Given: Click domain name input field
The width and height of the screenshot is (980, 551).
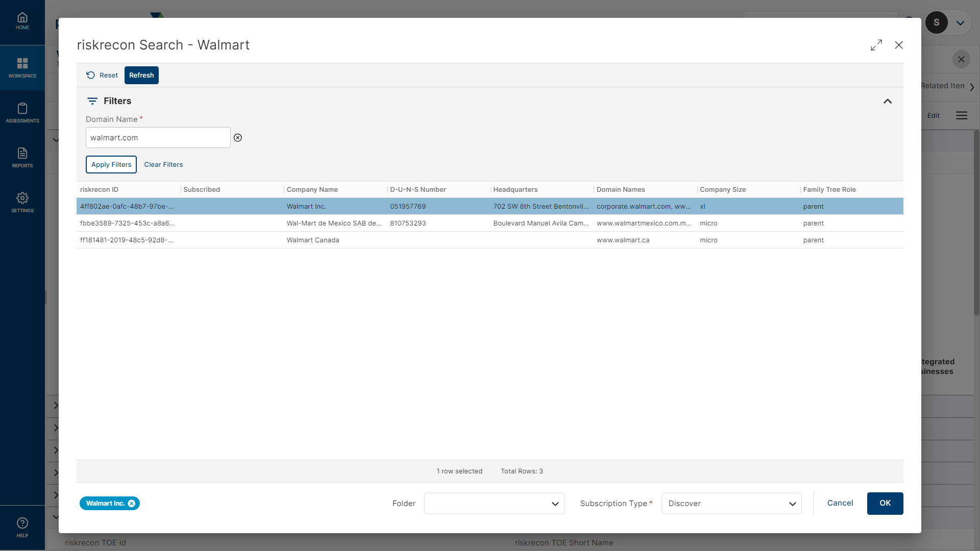Looking at the screenshot, I should (158, 137).
